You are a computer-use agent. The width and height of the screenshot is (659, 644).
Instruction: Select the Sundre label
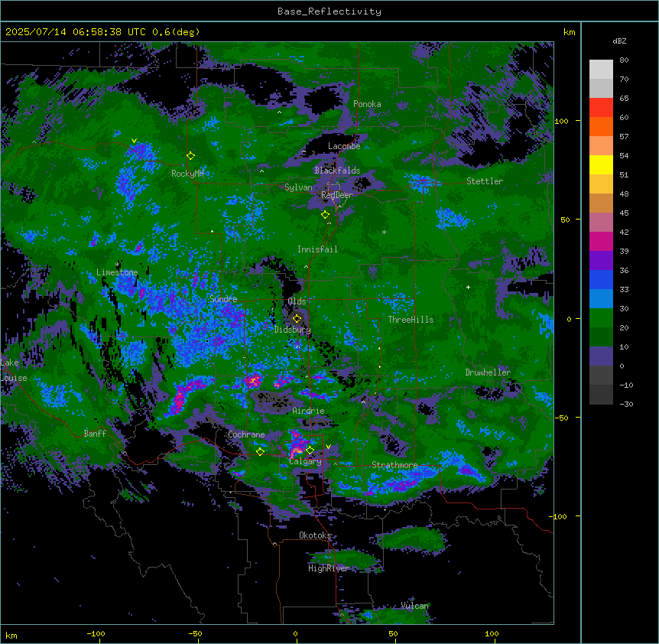click(223, 299)
